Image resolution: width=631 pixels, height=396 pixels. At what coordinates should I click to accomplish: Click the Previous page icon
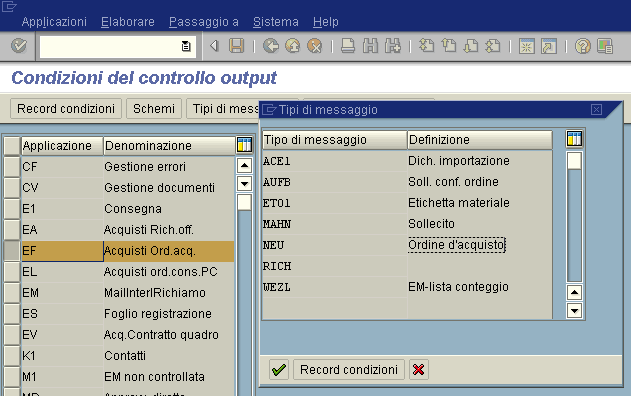point(448,46)
